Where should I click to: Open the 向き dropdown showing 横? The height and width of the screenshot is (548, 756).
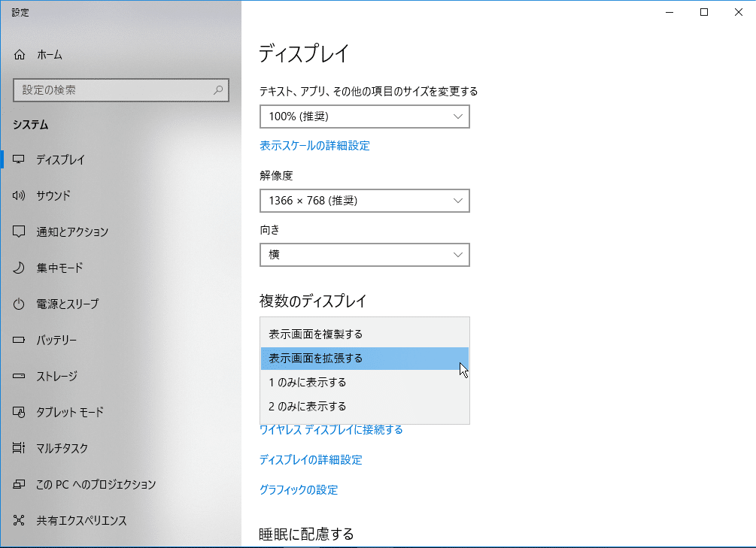(364, 255)
